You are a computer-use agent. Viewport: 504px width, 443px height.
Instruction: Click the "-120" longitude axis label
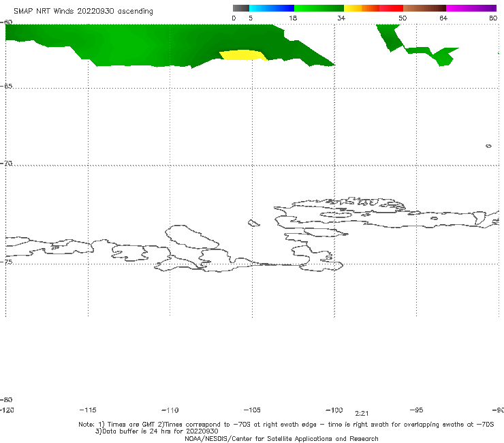coord(7,410)
